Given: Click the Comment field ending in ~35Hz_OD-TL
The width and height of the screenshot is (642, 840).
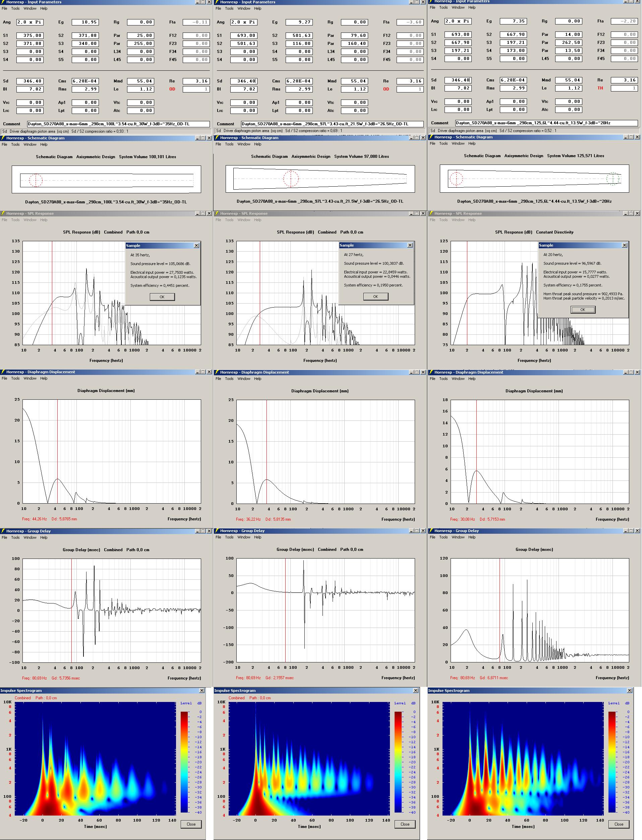Looking at the screenshot, I should pyautogui.click(x=118, y=124).
